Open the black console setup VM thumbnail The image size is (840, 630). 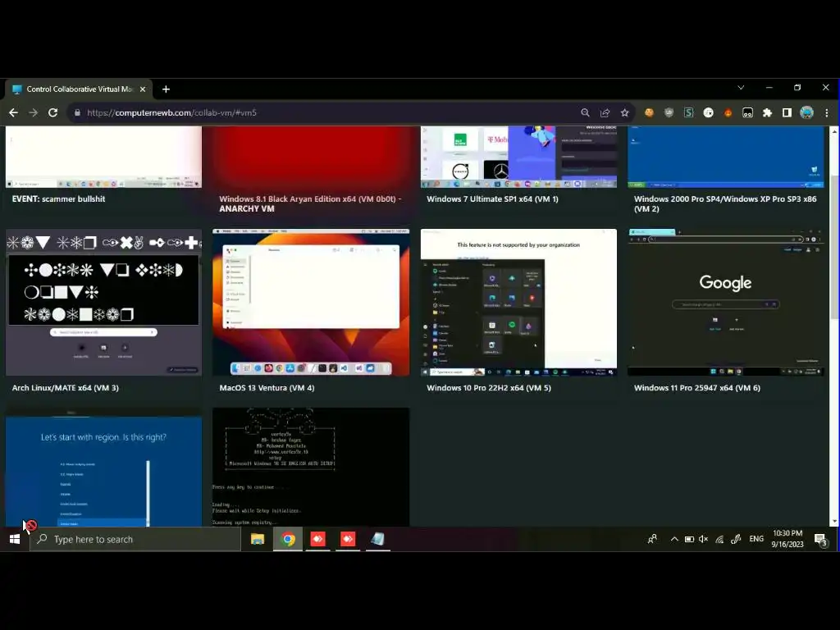[x=311, y=467]
